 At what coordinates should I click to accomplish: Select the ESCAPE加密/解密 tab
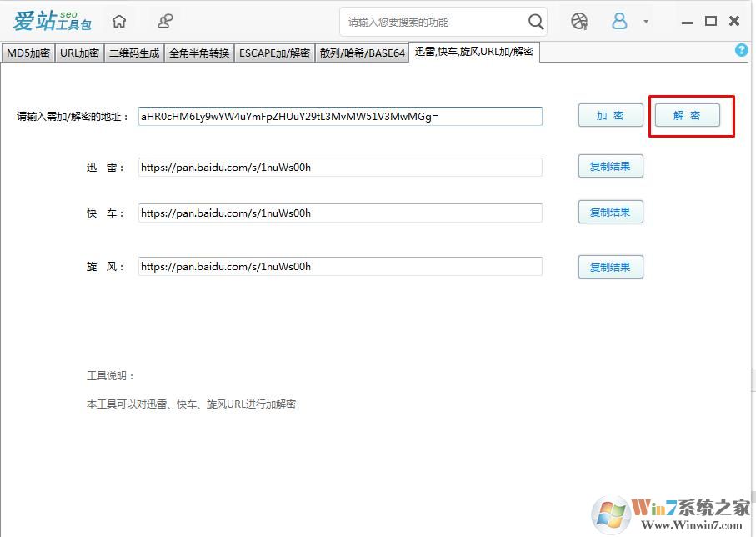click(274, 53)
